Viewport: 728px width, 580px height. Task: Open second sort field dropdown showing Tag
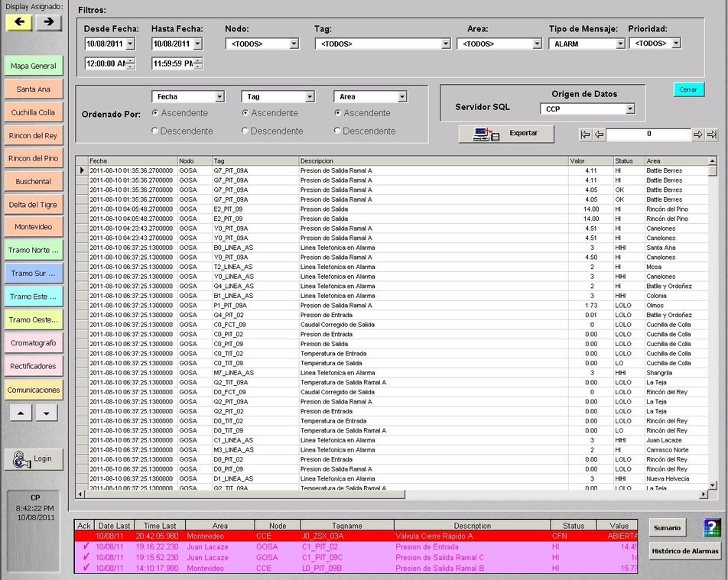(x=310, y=96)
